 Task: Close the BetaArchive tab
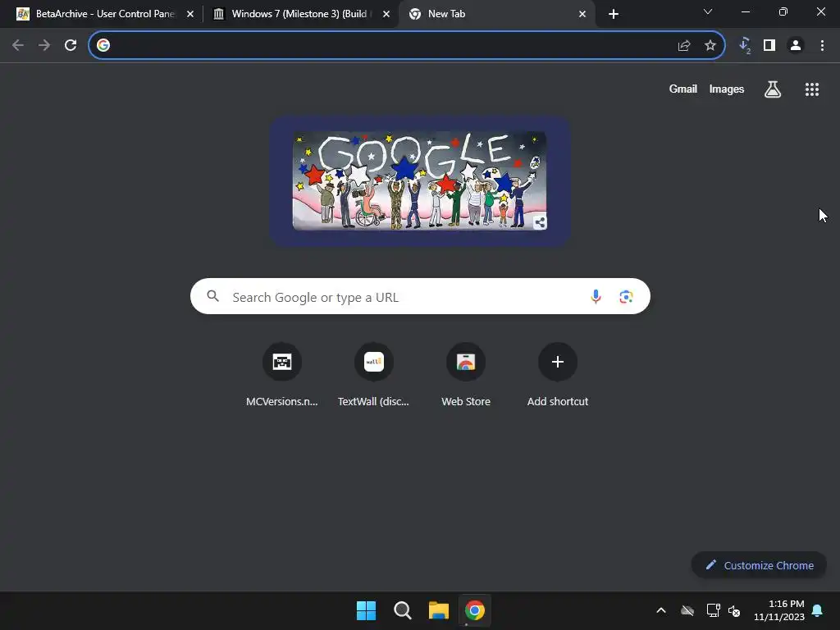click(190, 15)
